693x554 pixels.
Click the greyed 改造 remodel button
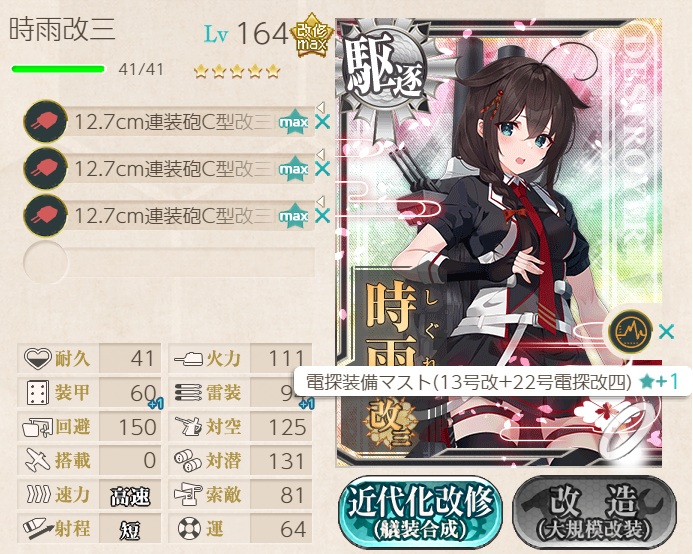point(594,512)
